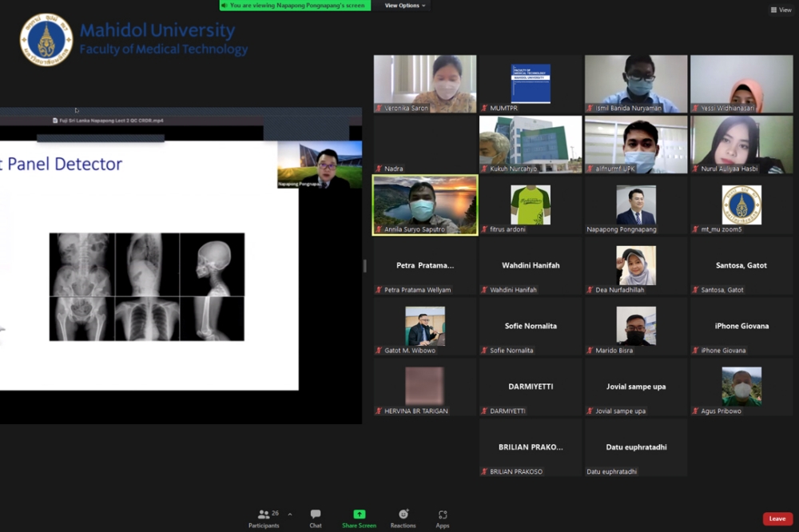Select Annila Suryo Saputro's video tile
This screenshot has width=799, height=532.
[425, 205]
